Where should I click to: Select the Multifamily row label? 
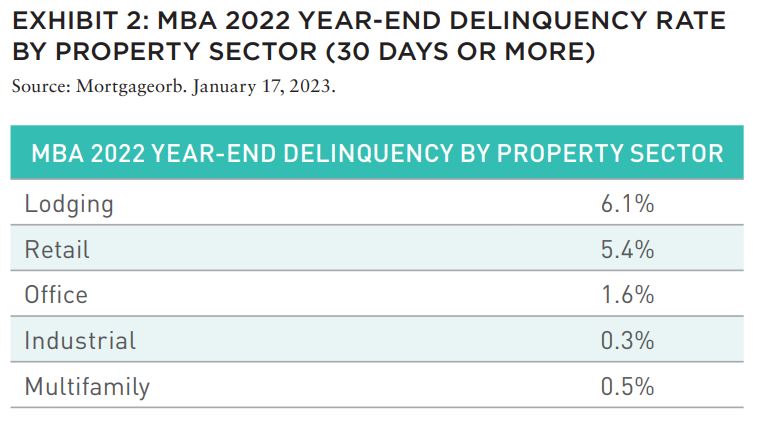pos(87,387)
